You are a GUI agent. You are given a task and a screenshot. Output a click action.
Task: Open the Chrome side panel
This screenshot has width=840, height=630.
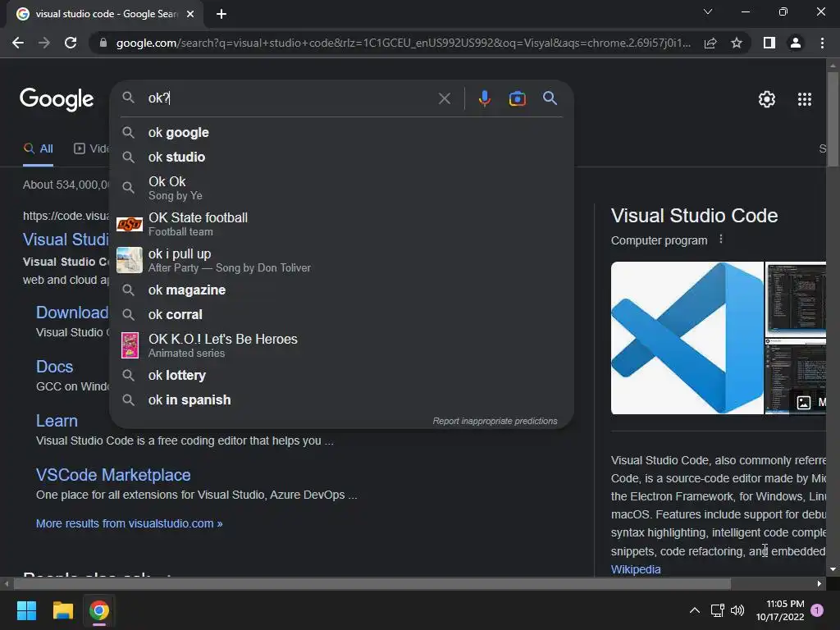pyautogui.click(x=769, y=43)
